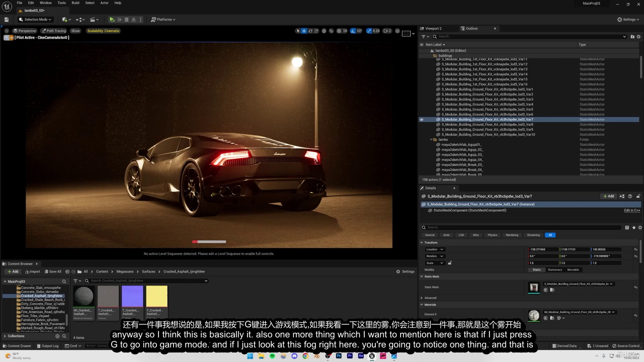644x362 pixels.
Task: Open the Window menu
Action: click(x=46, y=3)
